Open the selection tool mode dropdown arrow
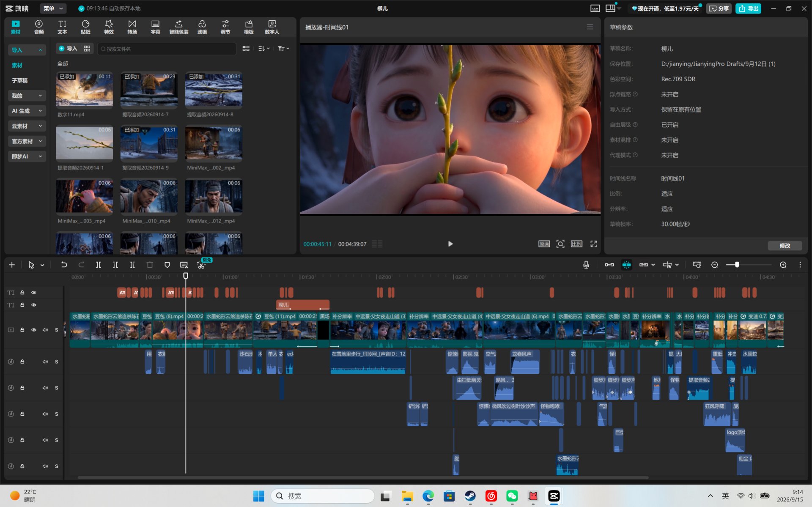Screen dimensions: 812x507 (42, 265)
